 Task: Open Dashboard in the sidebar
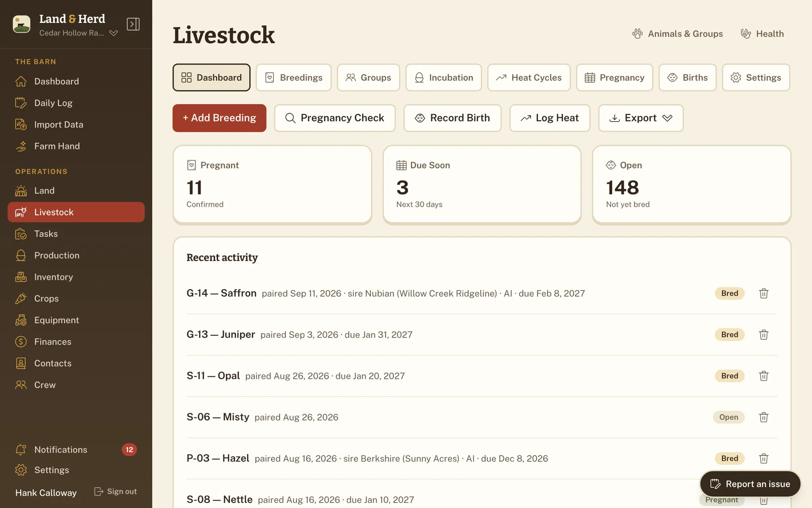pos(76,81)
